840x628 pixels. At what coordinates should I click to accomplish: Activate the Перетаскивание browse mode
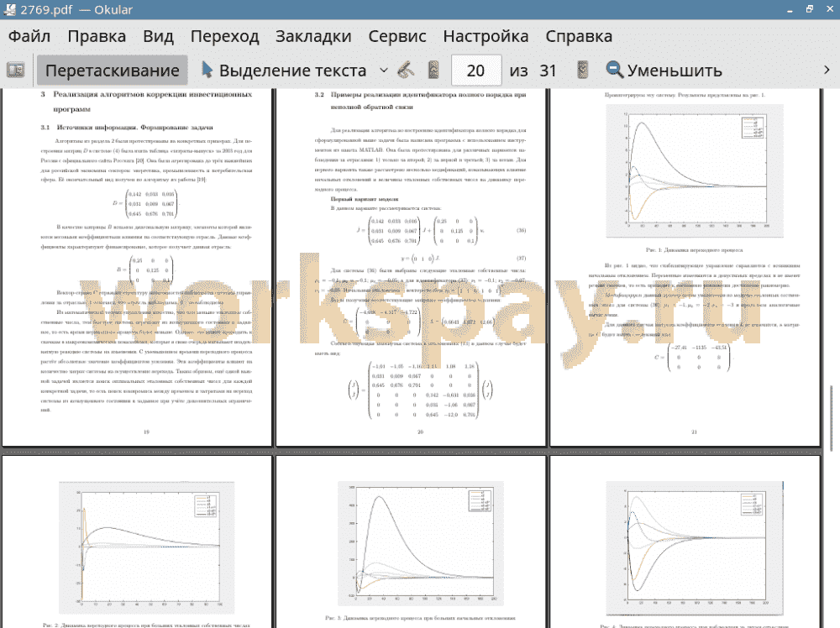(112, 71)
